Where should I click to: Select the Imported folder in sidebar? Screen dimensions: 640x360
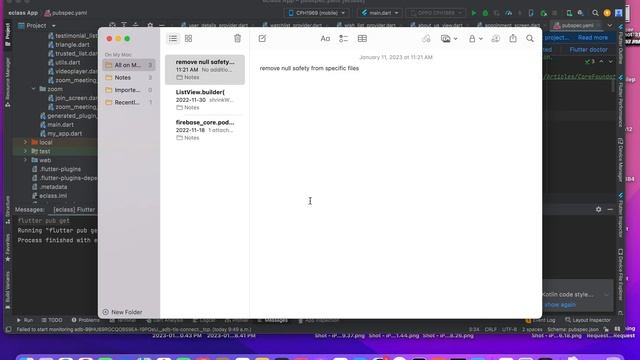[x=129, y=90]
